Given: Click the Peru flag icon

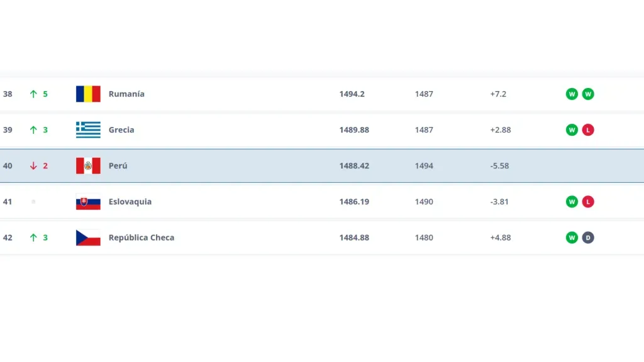Looking at the screenshot, I should [x=88, y=166].
